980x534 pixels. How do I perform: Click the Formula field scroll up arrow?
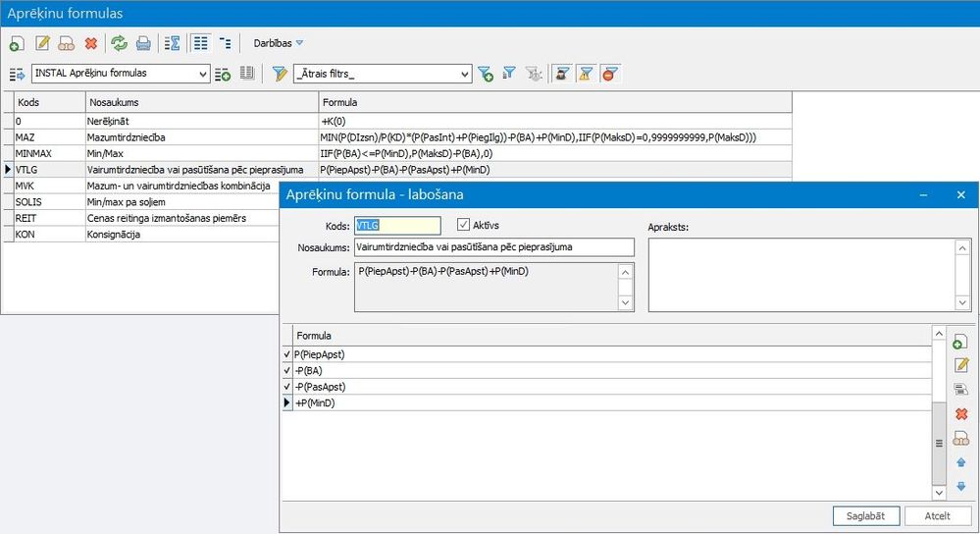tap(625, 272)
